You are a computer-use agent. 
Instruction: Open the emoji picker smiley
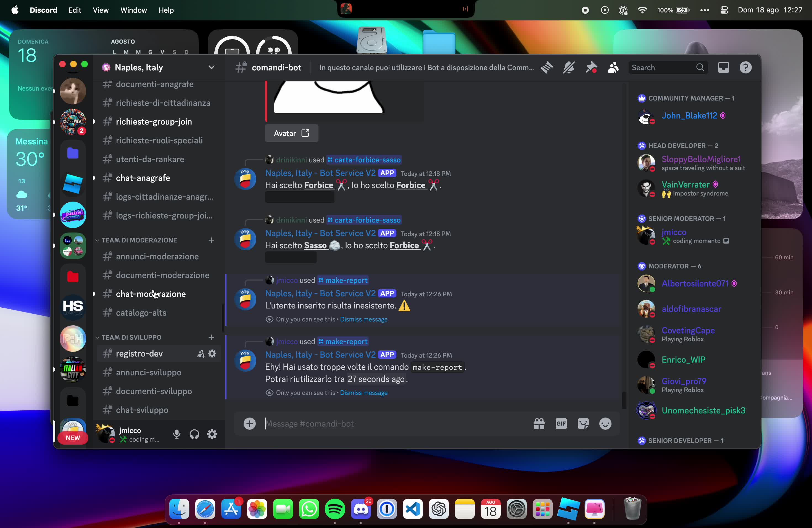pos(605,424)
